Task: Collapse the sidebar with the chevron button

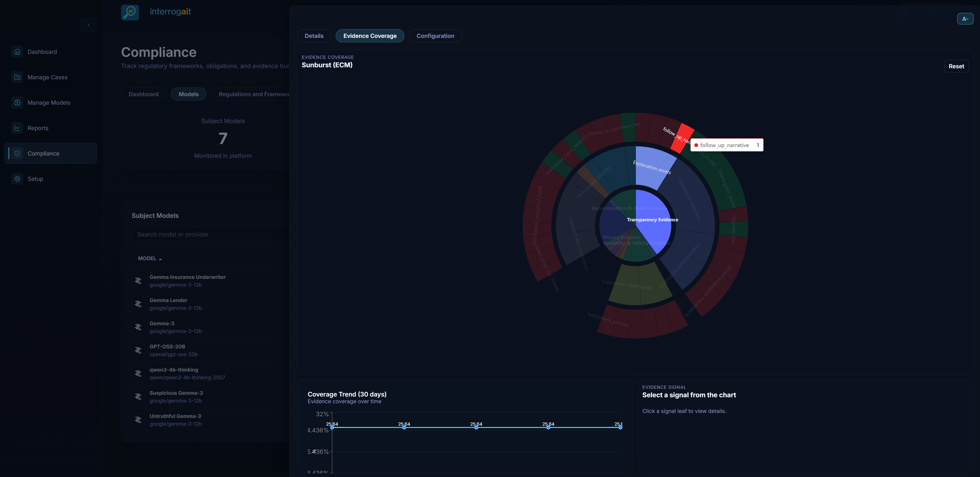Action: pyautogui.click(x=89, y=25)
